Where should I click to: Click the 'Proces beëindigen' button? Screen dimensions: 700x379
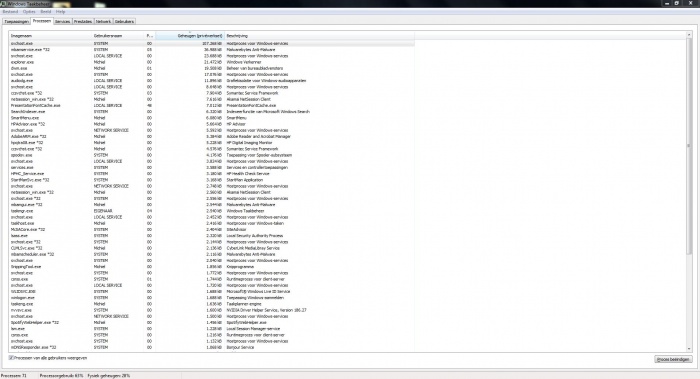click(x=673, y=359)
